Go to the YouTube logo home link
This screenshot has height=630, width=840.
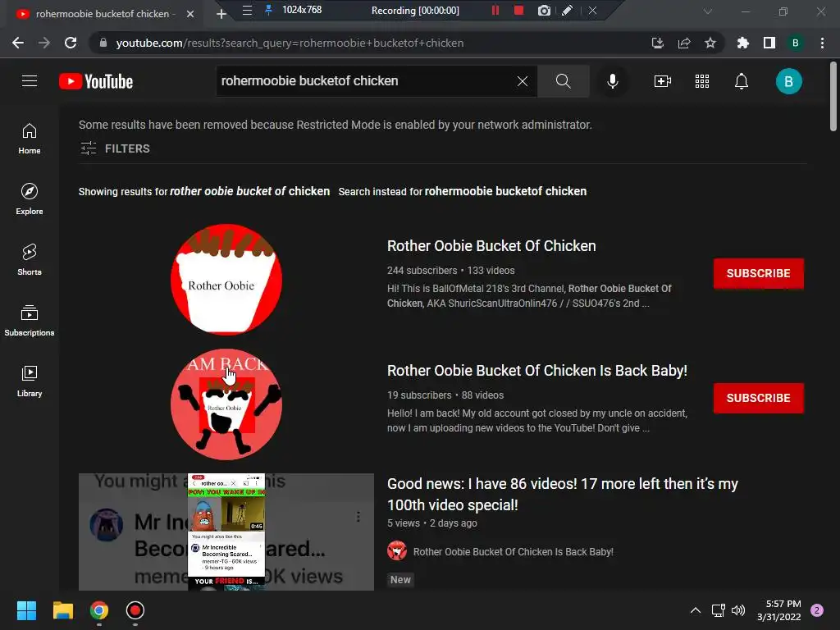(96, 81)
